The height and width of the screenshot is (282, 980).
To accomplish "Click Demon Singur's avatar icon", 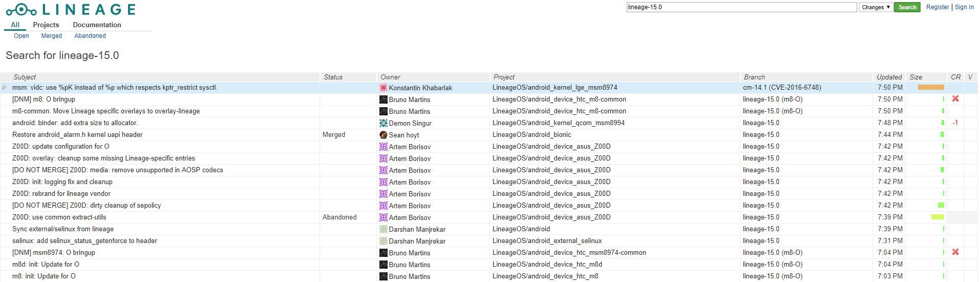I will point(383,123).
